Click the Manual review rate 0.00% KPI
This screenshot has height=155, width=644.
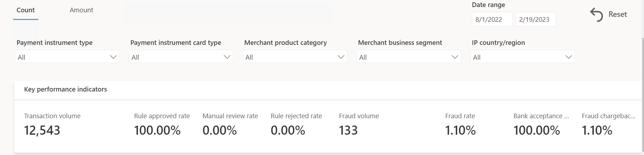pyautogui.click(x=230, y=124)
